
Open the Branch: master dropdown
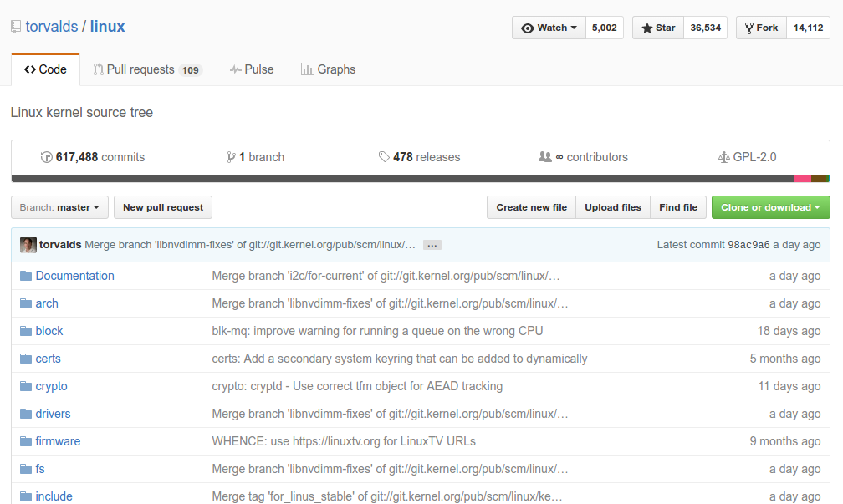pos(59,207)
